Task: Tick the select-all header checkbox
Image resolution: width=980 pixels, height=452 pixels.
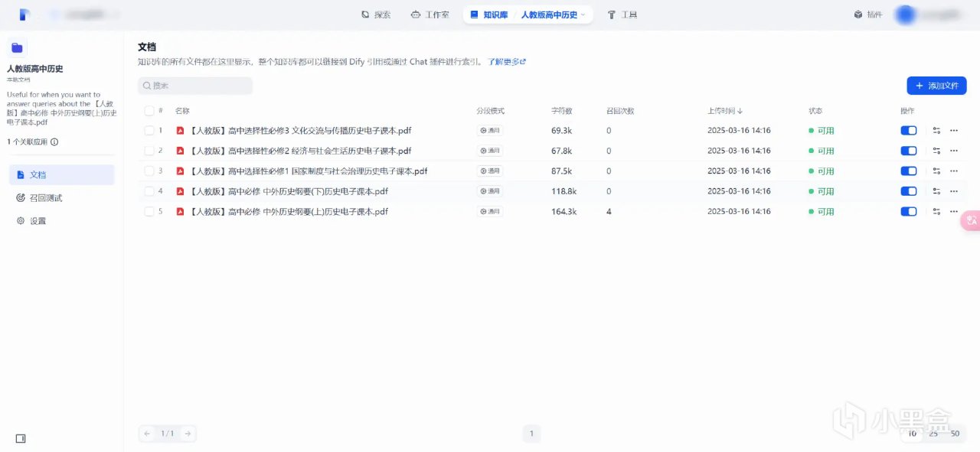Action: 149,111
